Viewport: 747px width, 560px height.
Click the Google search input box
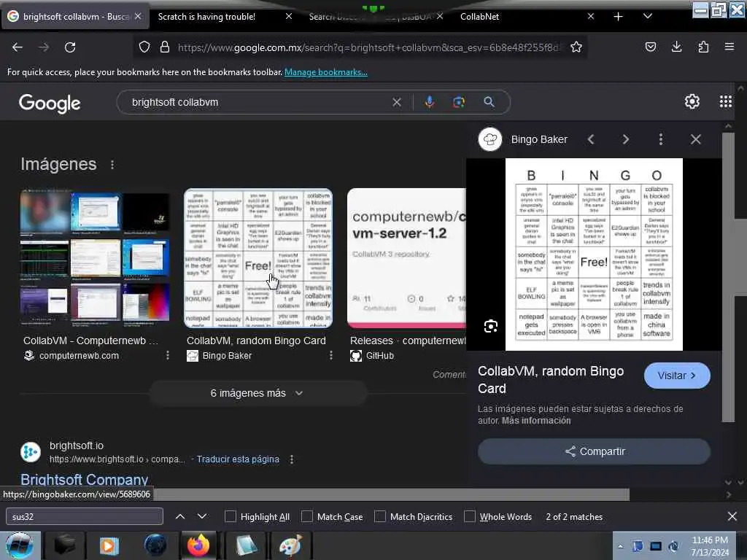coord(260,102)
